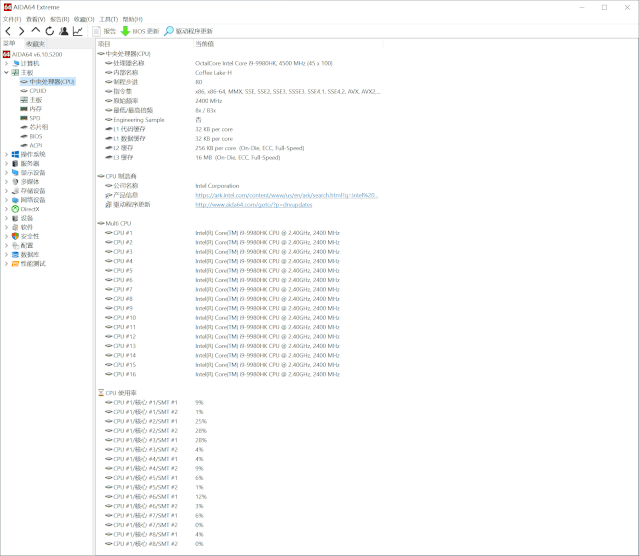Click the Back navigation arrow
Screen dimensions: 639x556
click(x=8, y=31)
